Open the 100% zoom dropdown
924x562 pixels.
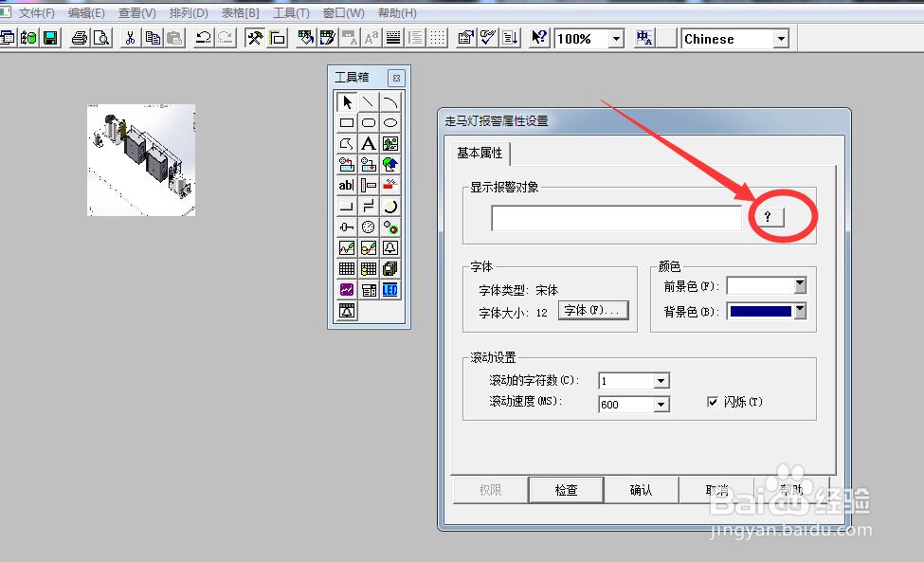616,40
